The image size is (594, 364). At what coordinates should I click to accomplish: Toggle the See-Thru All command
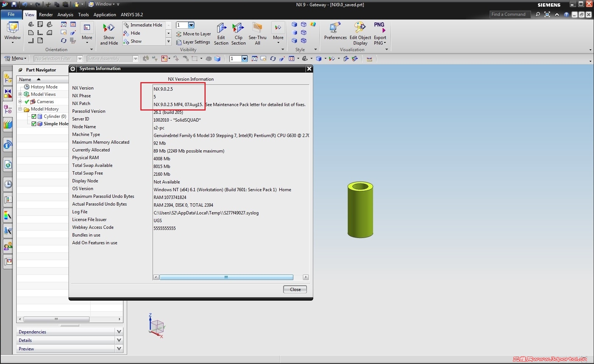[x=258, y=34]
